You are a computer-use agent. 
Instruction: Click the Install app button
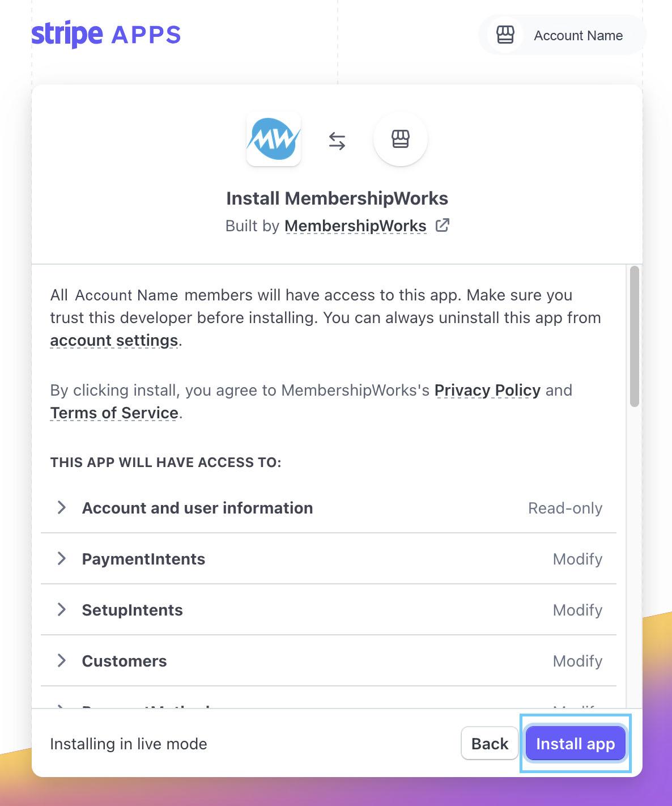click(575, 744)
